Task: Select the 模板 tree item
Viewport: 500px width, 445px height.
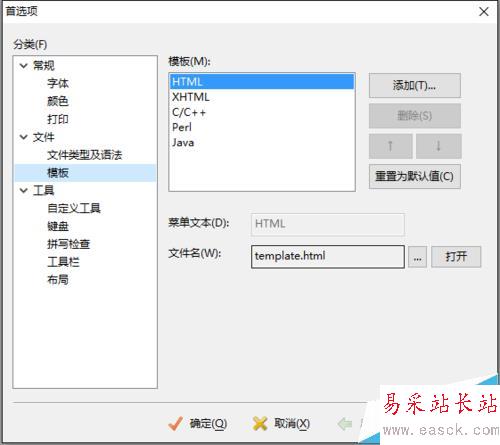Action: pos(85,173)
